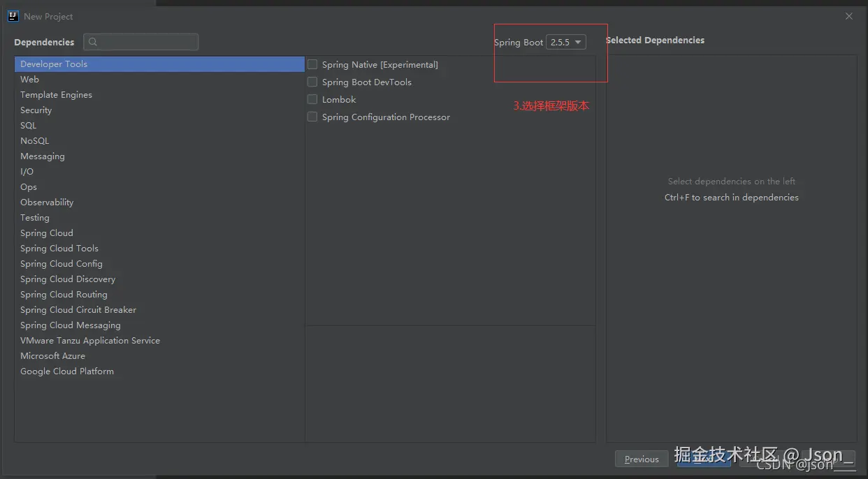Viewport: 868px width, 479px height.
Task: Open the Template Engines category
Action: point(159,94)
